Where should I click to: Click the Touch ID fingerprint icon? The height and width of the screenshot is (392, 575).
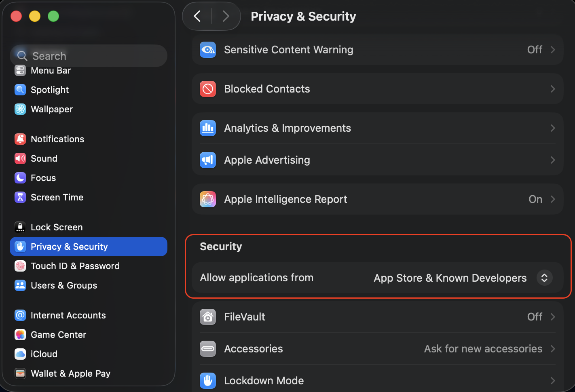point(20,266)
